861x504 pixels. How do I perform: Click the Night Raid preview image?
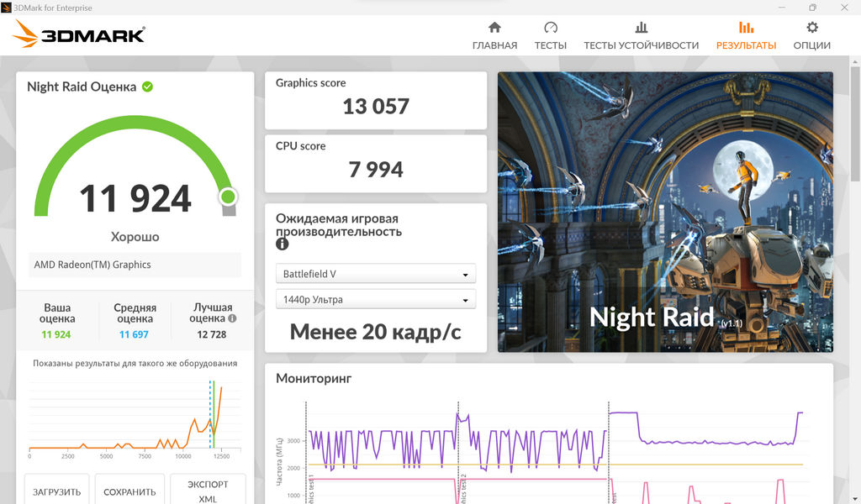click(x=665, y=212)
